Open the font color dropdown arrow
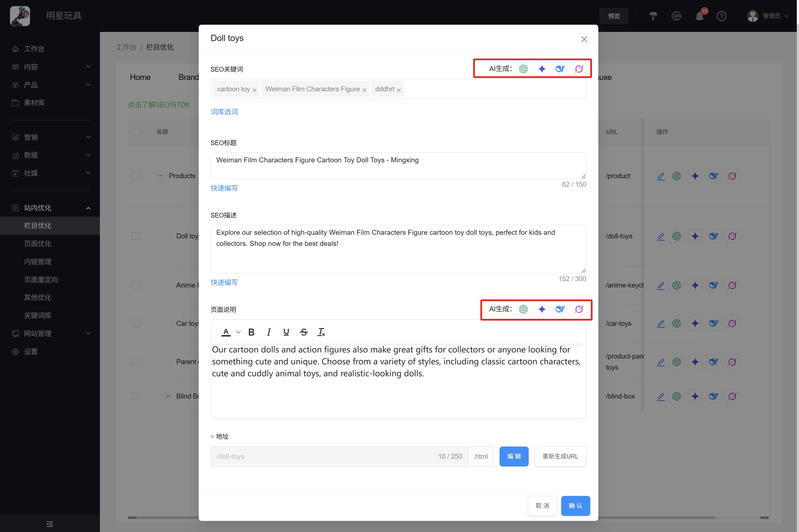This screenshot has width=799, height=532. pos(238,332)
